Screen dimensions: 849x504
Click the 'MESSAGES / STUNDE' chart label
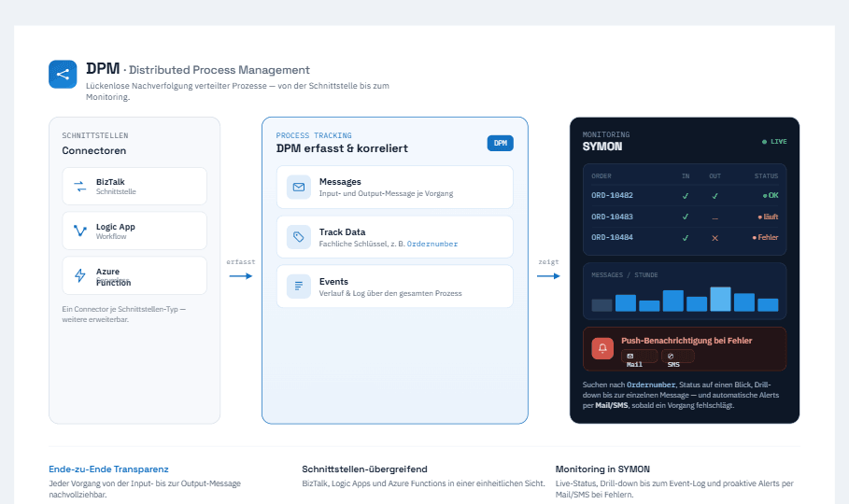point(624,275)
